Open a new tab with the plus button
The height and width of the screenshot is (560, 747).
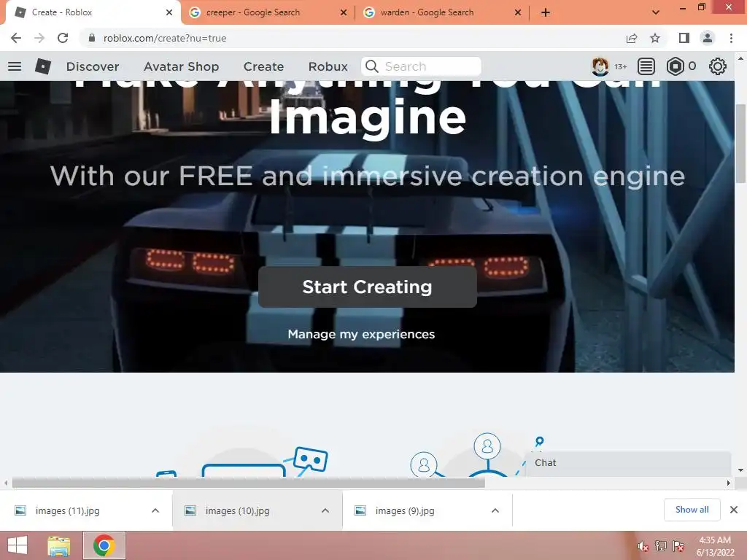(x=546, y=12)
